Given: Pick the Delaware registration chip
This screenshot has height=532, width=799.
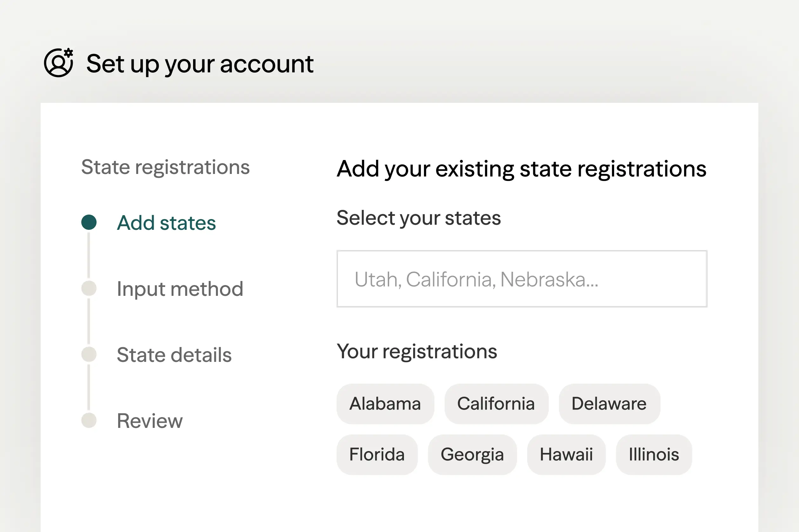Looking at the screenshot, I should (x=609, y=404).
